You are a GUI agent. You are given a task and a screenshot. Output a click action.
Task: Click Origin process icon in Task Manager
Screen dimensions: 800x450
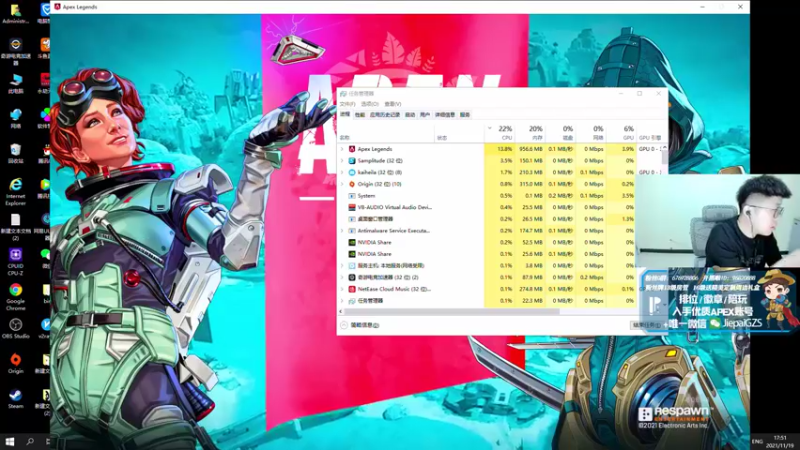point(352,184)
